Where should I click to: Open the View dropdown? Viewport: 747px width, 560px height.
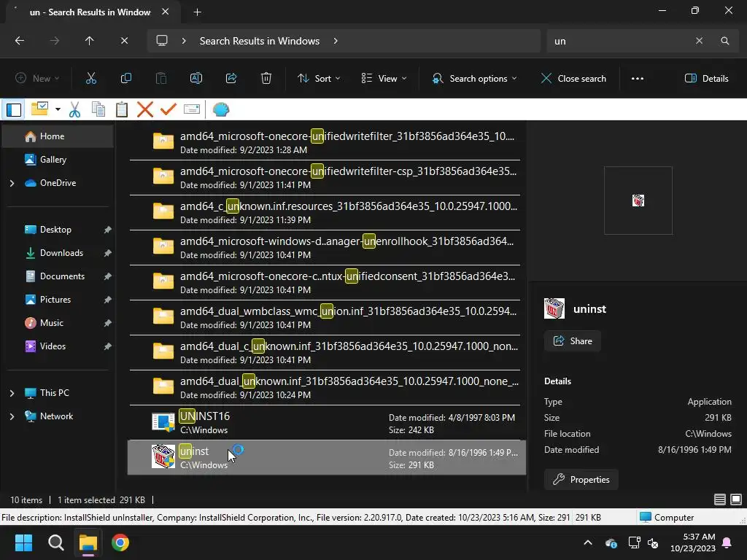tap(384, 79)
